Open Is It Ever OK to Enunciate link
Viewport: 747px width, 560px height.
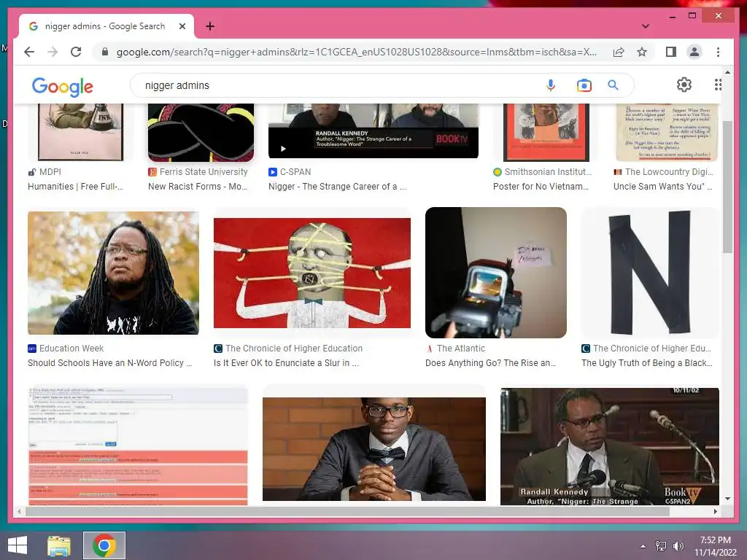coord(286,363)
